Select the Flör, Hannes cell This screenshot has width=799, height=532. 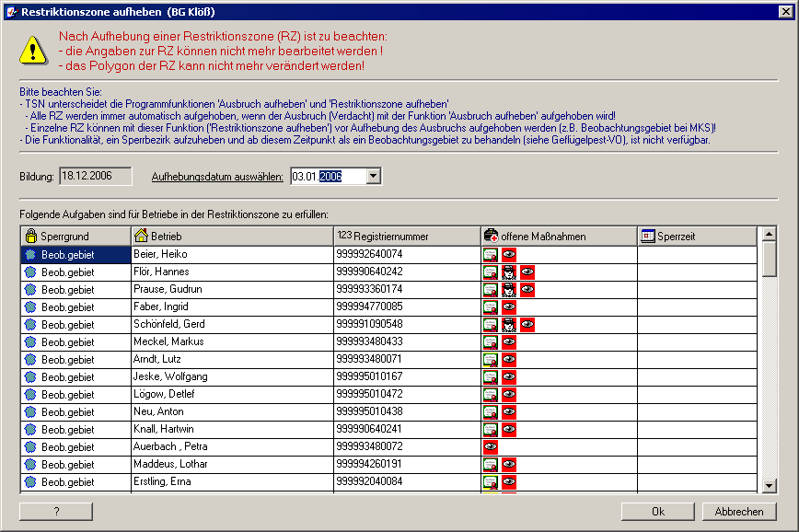tap(232, 272)
